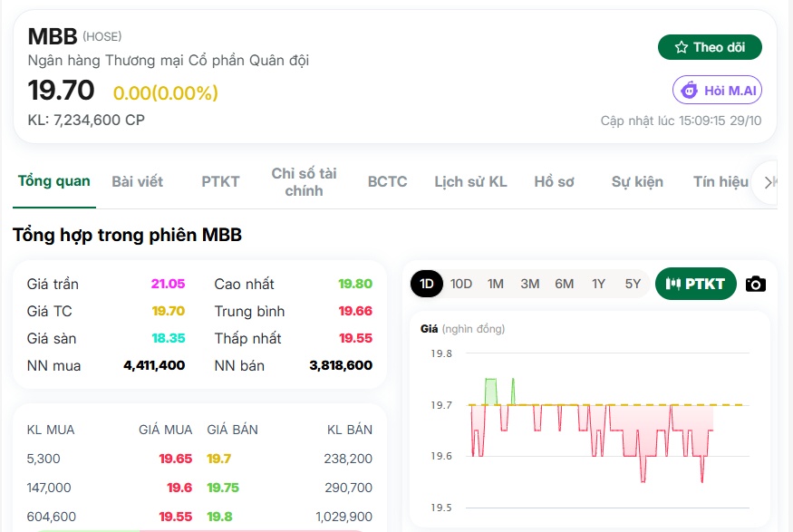Image resolution: width=793 pixels, height=532 pixels.
Task: Click the reference price Giá TC 19.70
Action: [168, 311]
